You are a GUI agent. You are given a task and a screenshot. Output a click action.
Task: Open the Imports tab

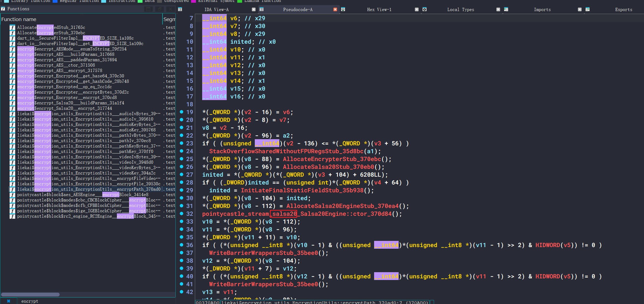(x=542, y=9)
